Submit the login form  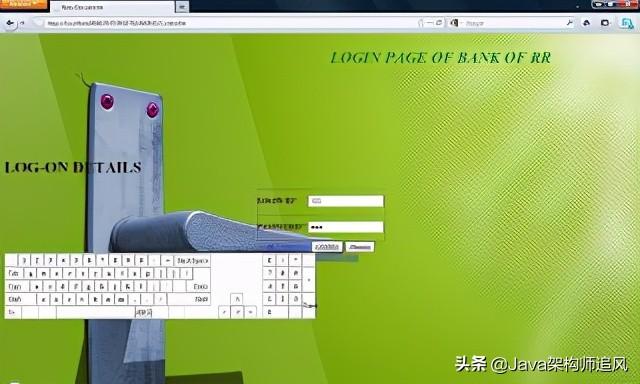click(327, 247)
